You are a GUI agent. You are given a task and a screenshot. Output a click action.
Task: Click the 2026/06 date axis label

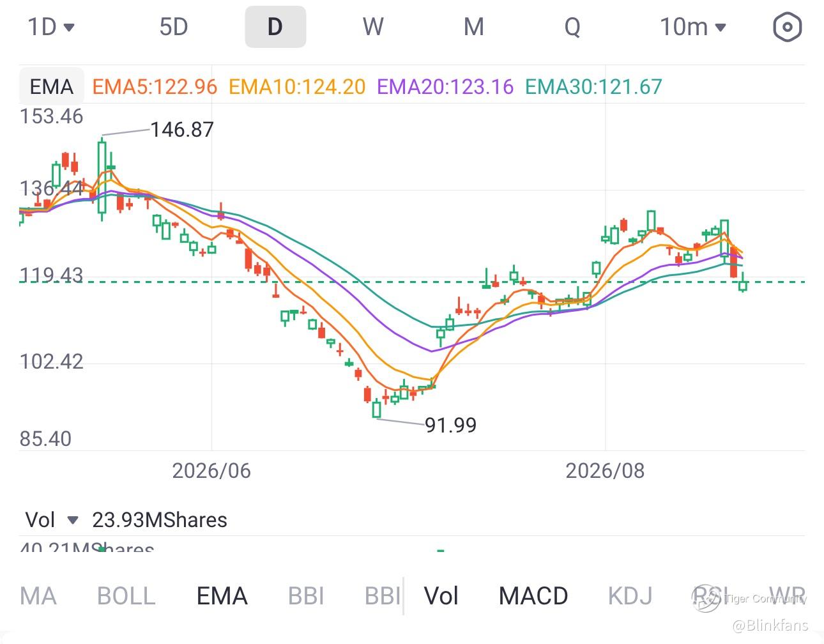211,471
